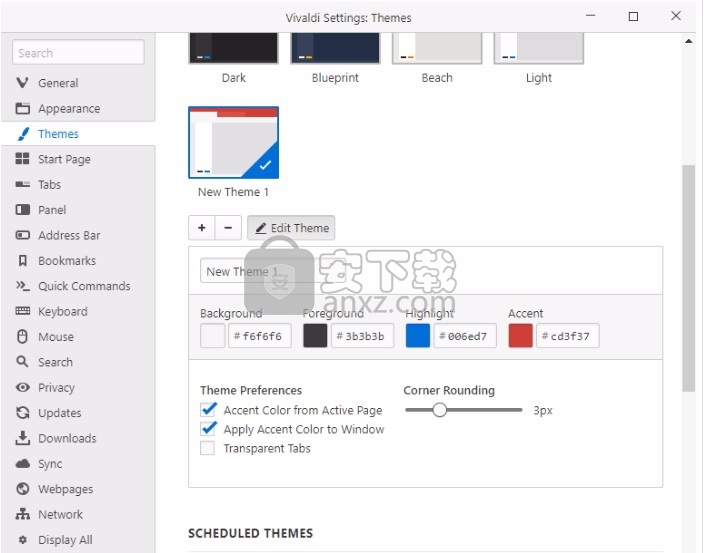Click the Quick Commands prompt icon
The image size is (704, 553).
coord(22,286)
